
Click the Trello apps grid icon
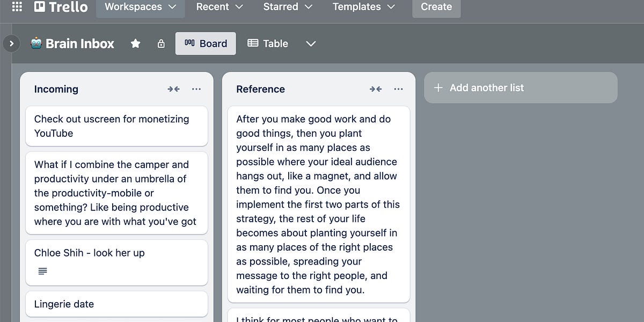16,7
